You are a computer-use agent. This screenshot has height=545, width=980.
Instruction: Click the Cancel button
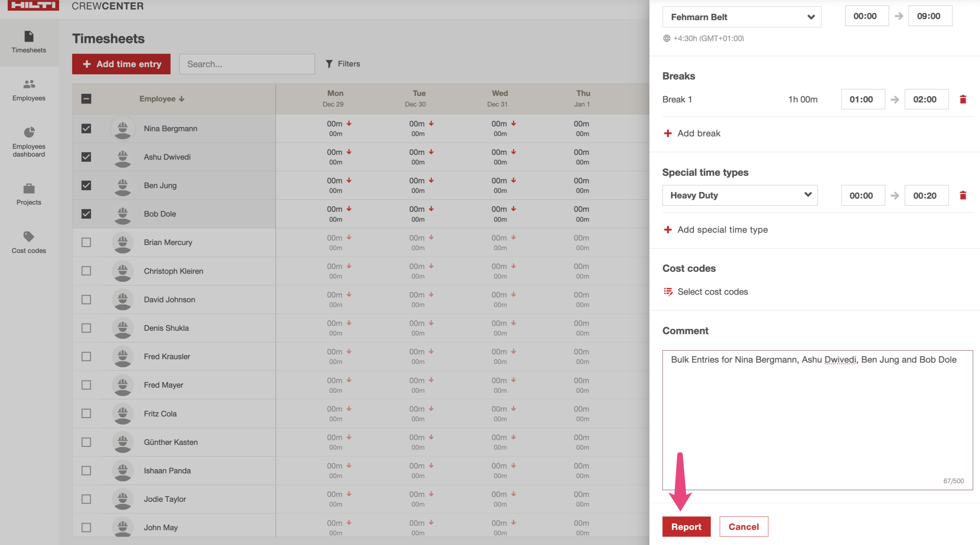[743, 526]
